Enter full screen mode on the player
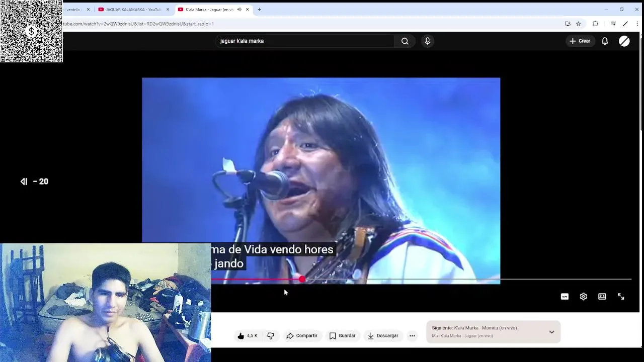644x362 pixels. coord(621,297)
